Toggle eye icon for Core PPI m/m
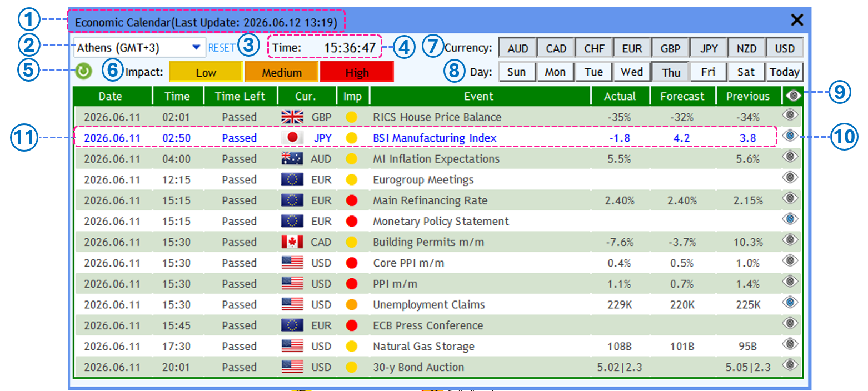 coord(790,261)
